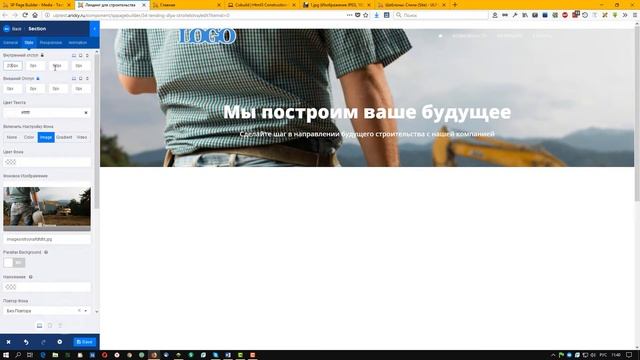Screen dimensions: 640x360
Task: Switch to the Responsive tab
Action: click(x=51, y=42)
